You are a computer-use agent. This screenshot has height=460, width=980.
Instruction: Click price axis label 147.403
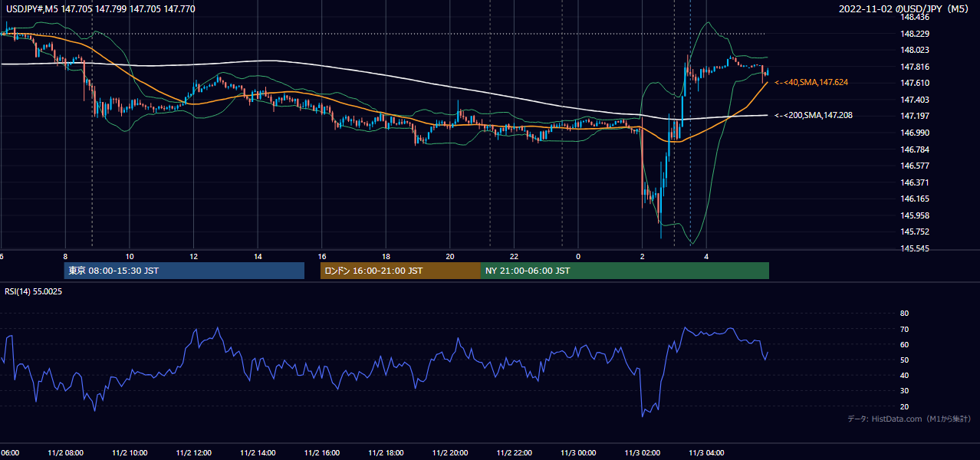(916, 100)
